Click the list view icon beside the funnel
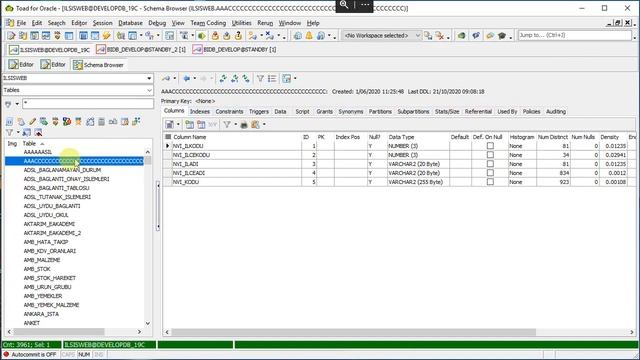The image size is (640, 360). point(272,78)
